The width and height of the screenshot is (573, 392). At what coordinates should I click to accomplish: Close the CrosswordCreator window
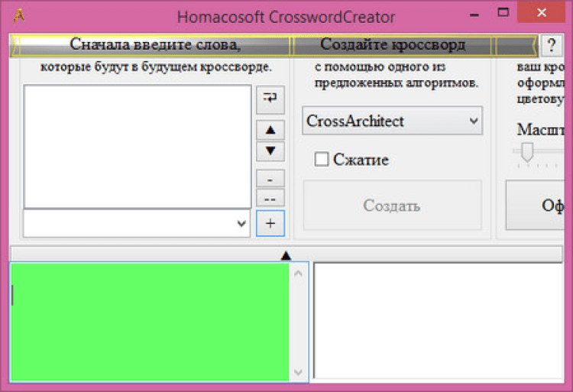pyautogui.click(x=542, y=13)
